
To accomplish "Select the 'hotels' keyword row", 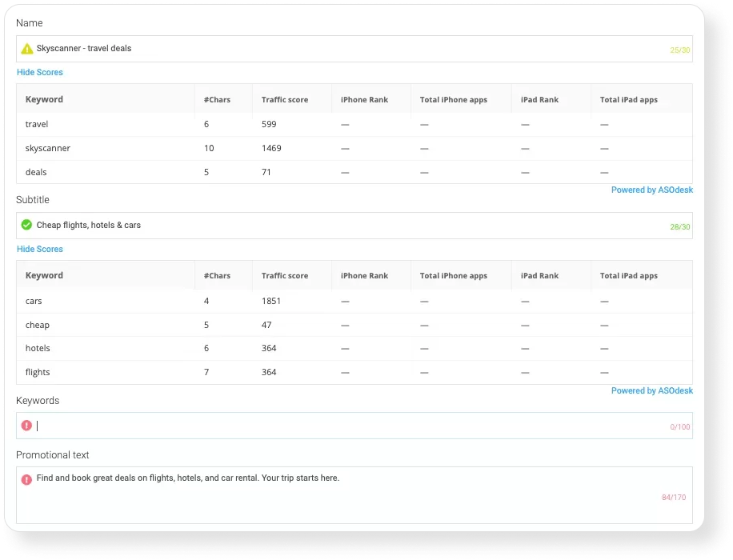I will tap(354, 348).
